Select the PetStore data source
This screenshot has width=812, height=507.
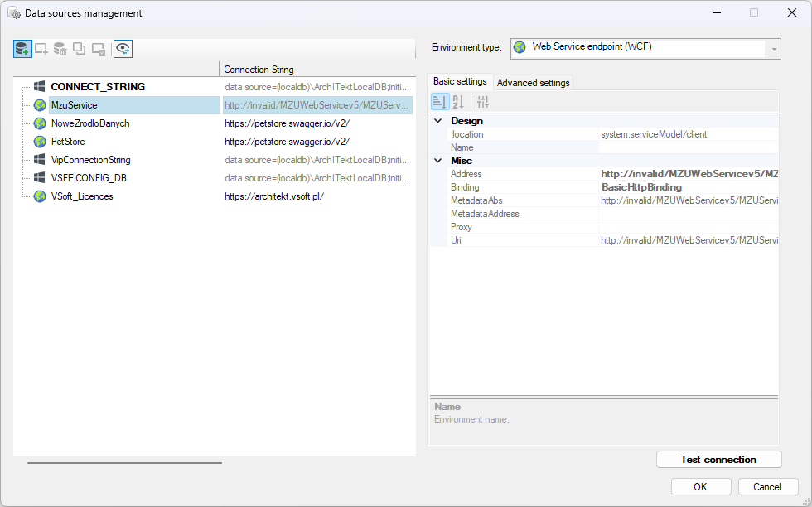68,142
